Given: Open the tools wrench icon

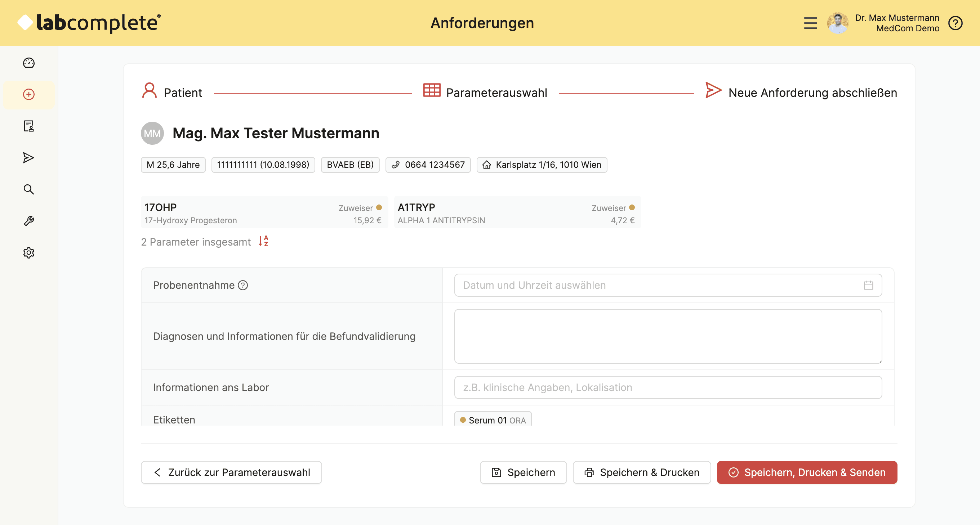Looking at the screenshot, I should tap(28, 220).
